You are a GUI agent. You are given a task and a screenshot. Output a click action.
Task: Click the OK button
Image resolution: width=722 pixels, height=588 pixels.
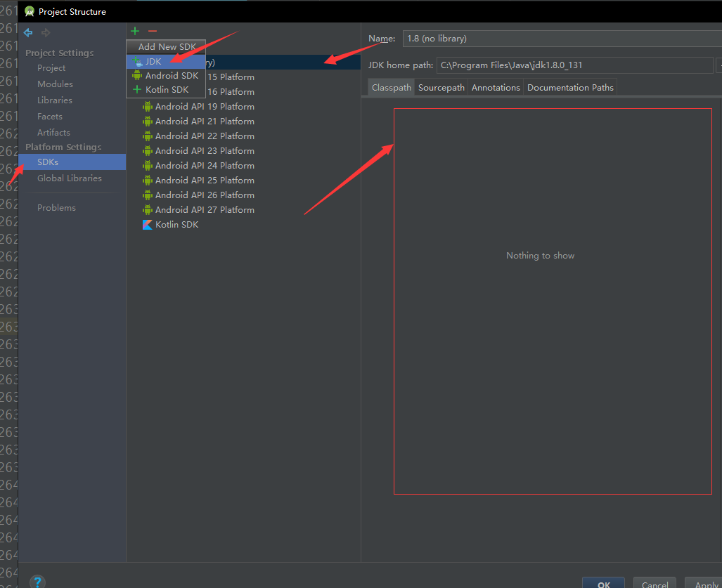tap(604, 583)
